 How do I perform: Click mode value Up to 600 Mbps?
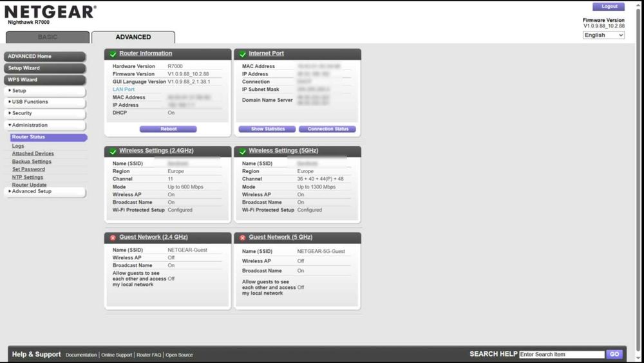click(x=185, y=187)
